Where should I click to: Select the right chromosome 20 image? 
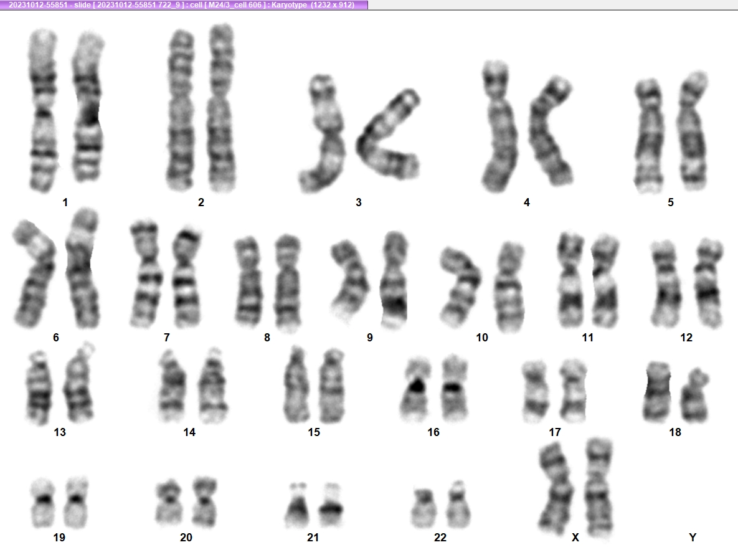(x=205, y=501)
